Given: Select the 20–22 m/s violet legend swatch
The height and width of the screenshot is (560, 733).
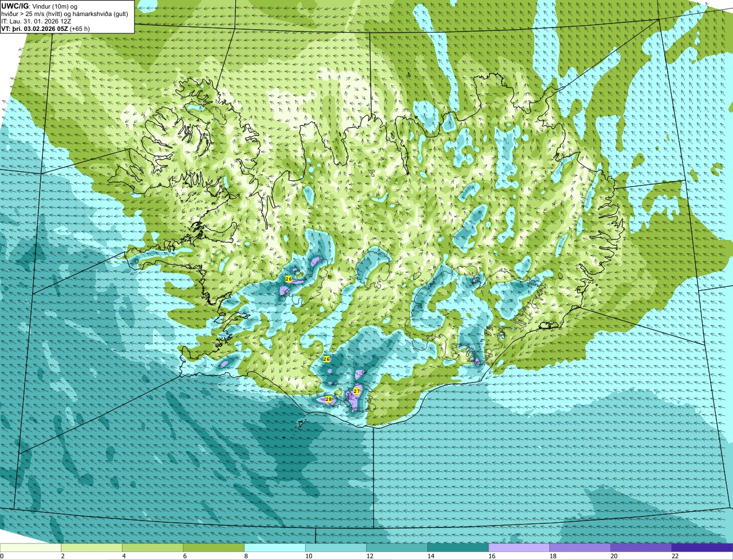Looking at the screenshot, I should pos(641,547).
